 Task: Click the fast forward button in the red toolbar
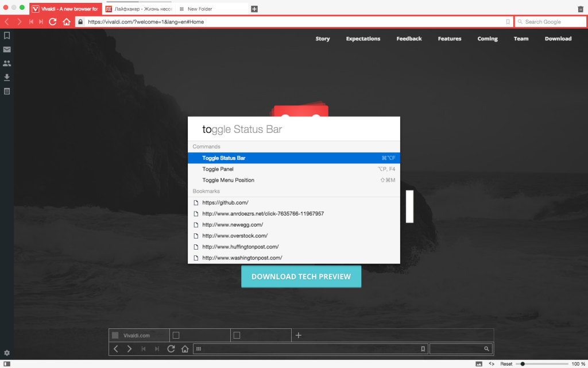41,22
